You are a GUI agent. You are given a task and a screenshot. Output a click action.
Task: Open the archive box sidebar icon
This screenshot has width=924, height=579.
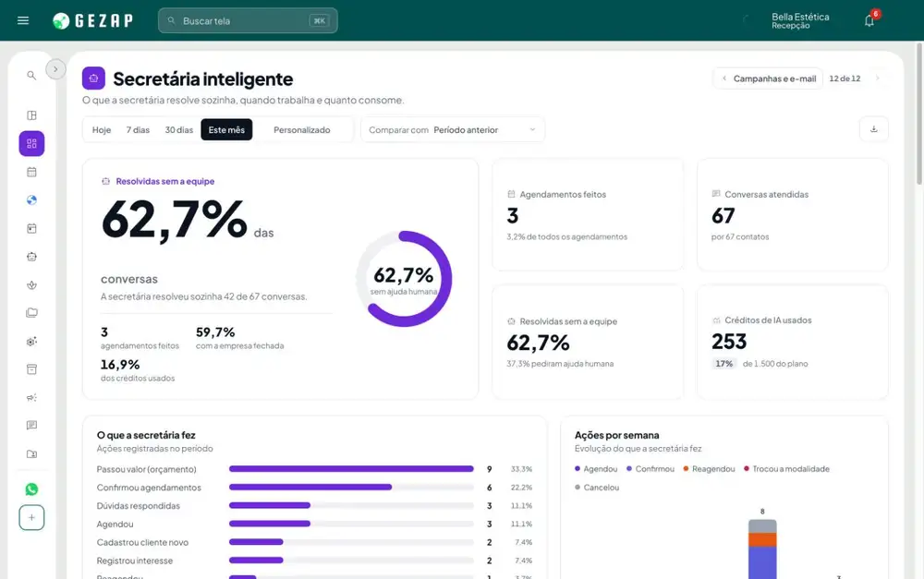31,369
